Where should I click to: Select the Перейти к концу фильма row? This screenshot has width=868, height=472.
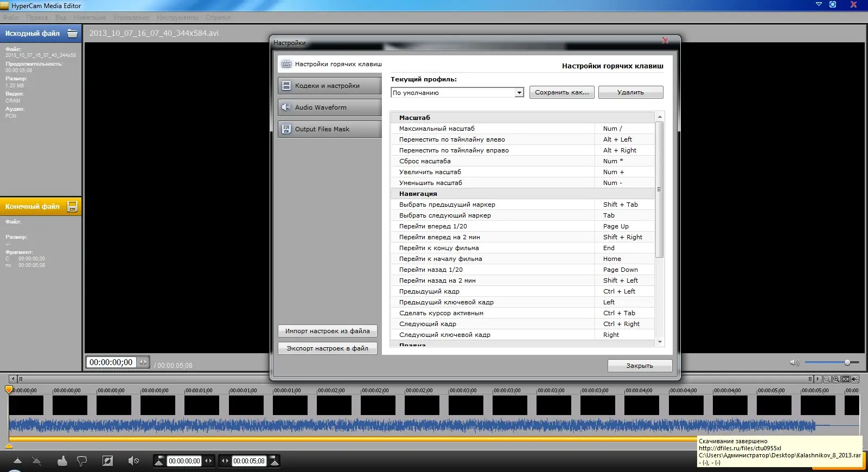[x=522, y=248]
